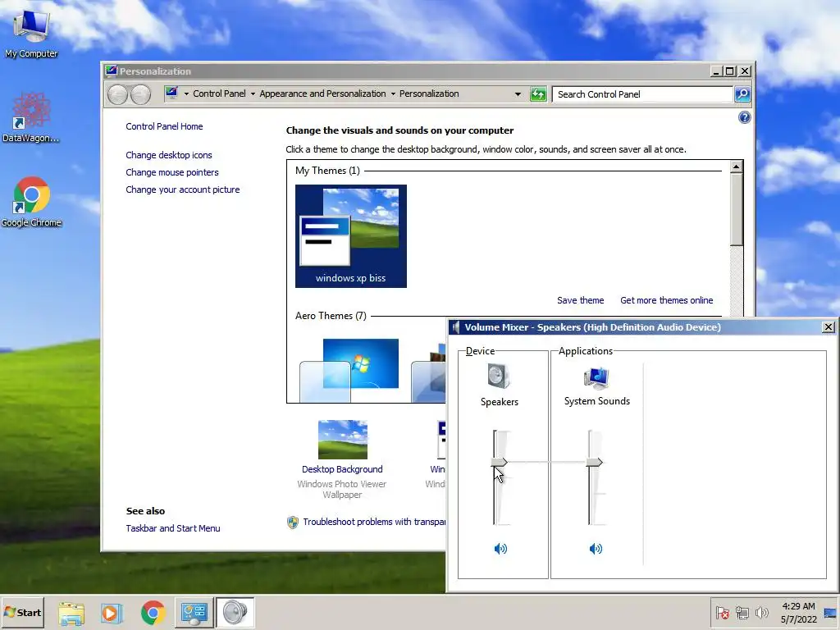Click the Back arrow in Personalization window
The image size is (840, 630).
[117, 94]
